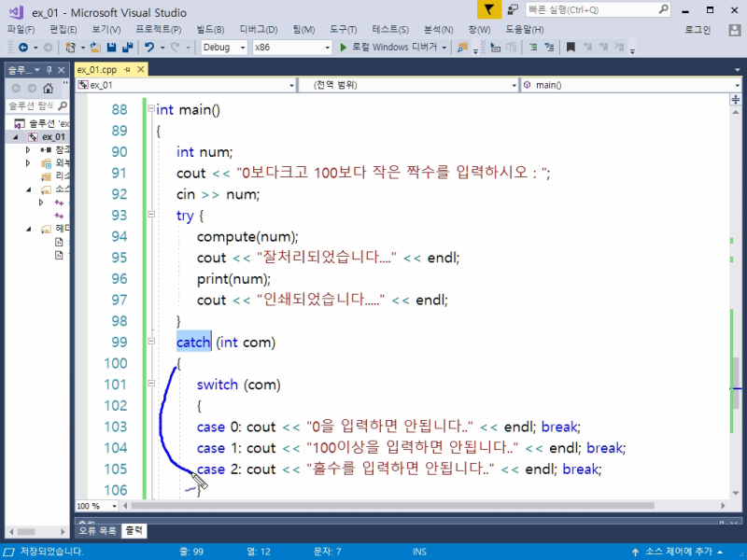
Task: Collapse the switch block at line 101
Action: (x=151, y=383)
